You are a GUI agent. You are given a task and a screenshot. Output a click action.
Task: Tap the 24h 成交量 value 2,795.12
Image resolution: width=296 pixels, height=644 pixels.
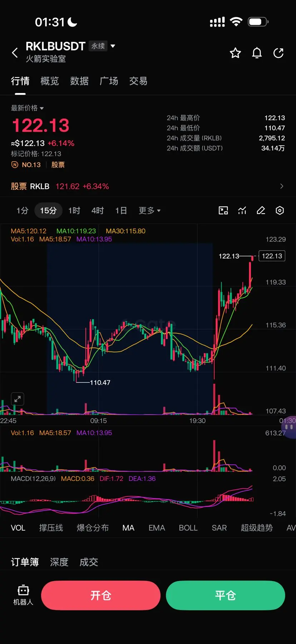272,138
